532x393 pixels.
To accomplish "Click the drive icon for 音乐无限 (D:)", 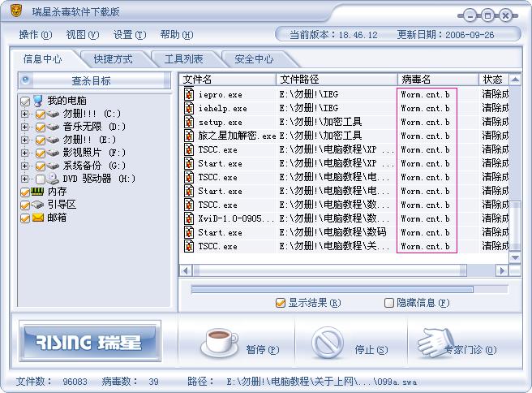I will pyautogui.click(x=53, y=127).
